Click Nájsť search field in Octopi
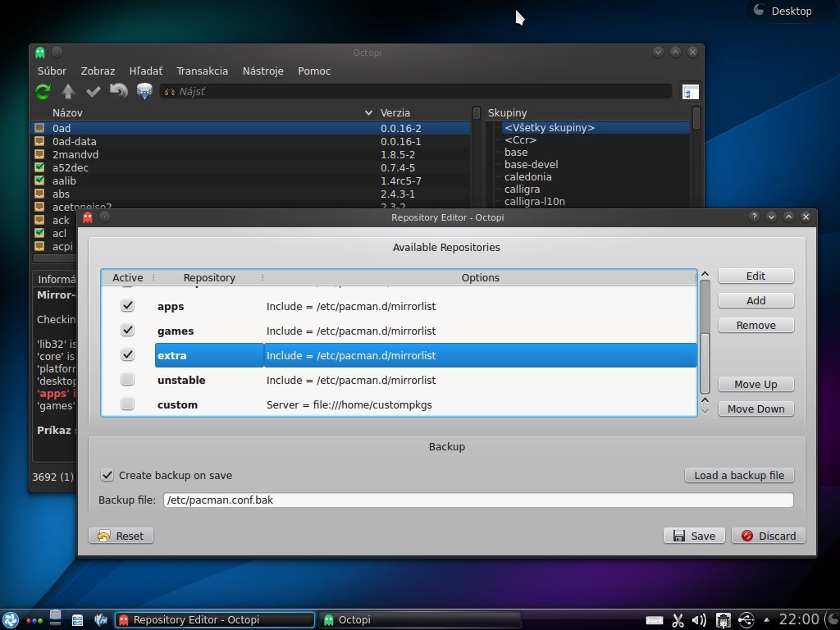The height and width of the screenshot is (630, 840). click(x=416, y=92)
